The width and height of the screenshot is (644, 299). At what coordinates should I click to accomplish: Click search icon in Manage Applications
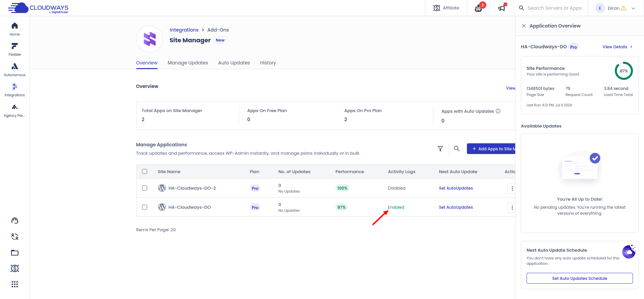[x=457, y=148]
